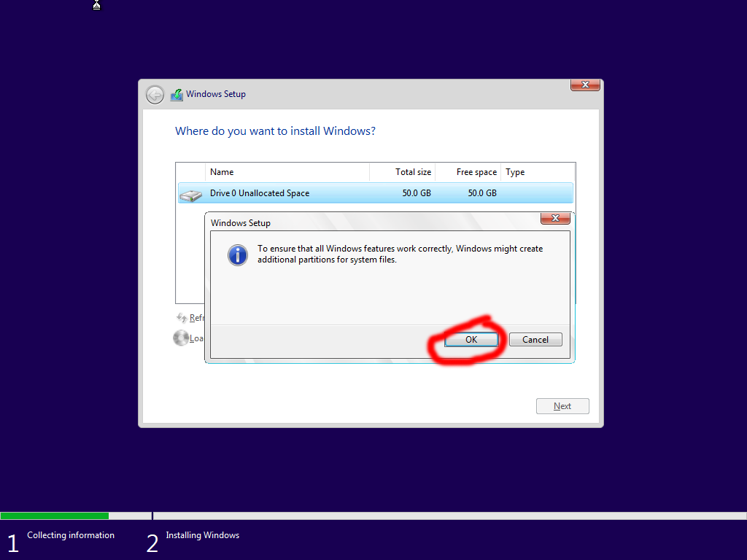Confirm the partition dialog with OK

click(471, 340)
